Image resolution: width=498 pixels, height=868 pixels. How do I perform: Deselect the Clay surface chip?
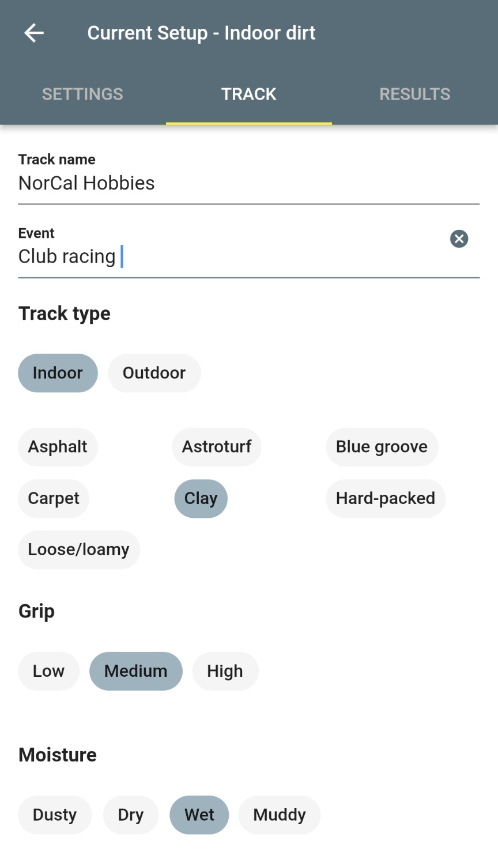[x=201, y=498]
